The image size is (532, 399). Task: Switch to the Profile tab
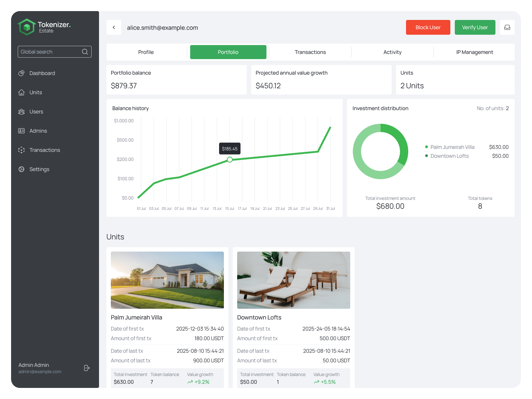(x=146, y=52)
